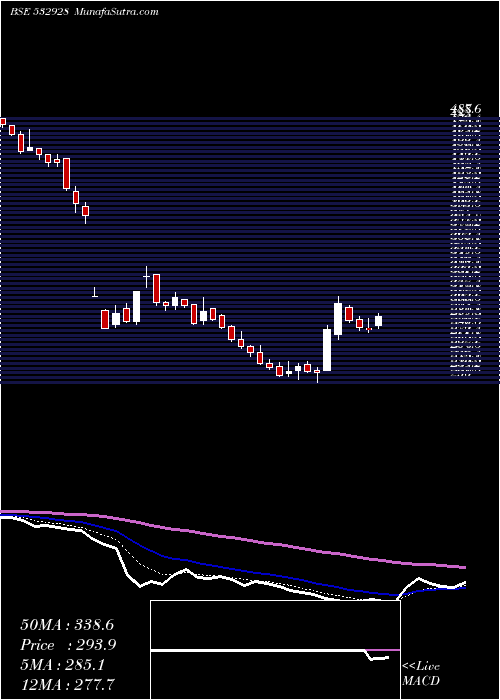Click the Live MACD inset chart box
500x700 pixels.
[x=275, y=650]
